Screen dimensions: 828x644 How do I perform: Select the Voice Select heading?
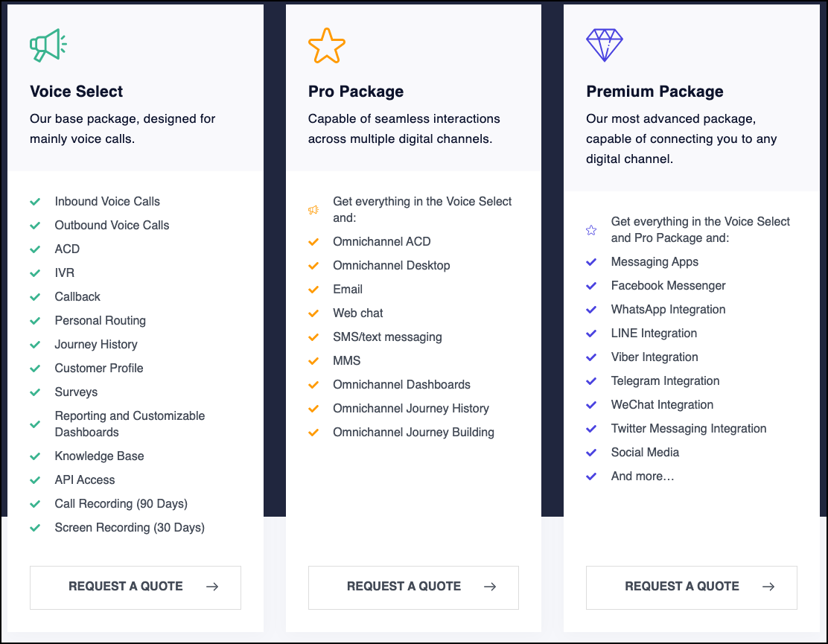pos(76,92)
